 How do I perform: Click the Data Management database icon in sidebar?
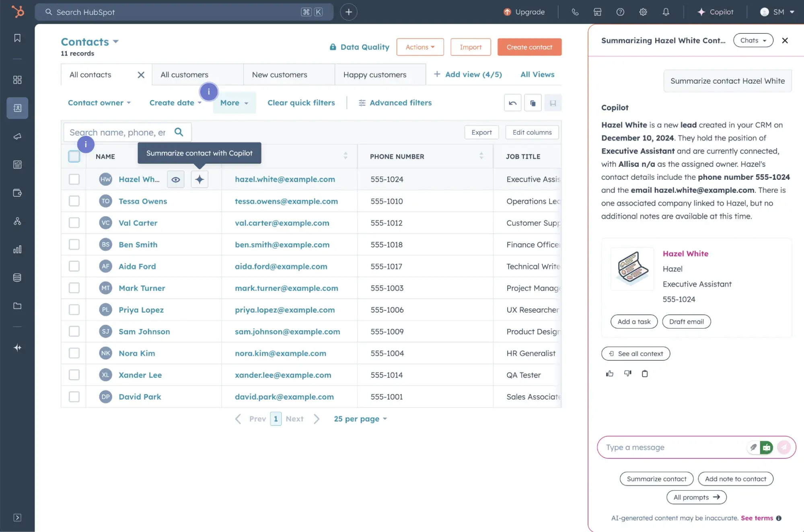coord(17,277)
